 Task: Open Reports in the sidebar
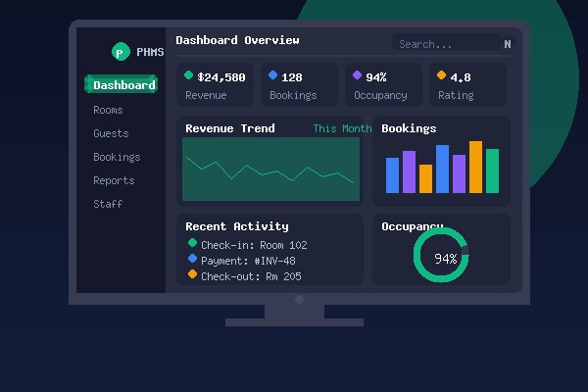coord(114,180)
